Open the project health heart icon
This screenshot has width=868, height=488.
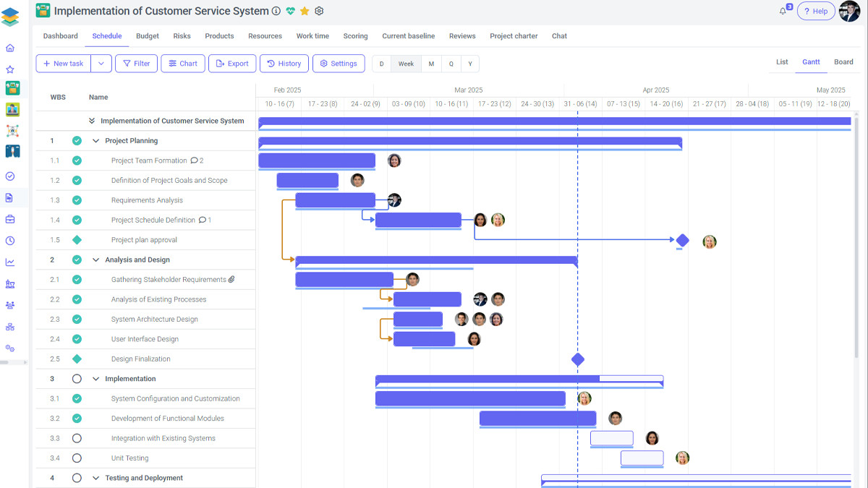(x=291, y=11)
